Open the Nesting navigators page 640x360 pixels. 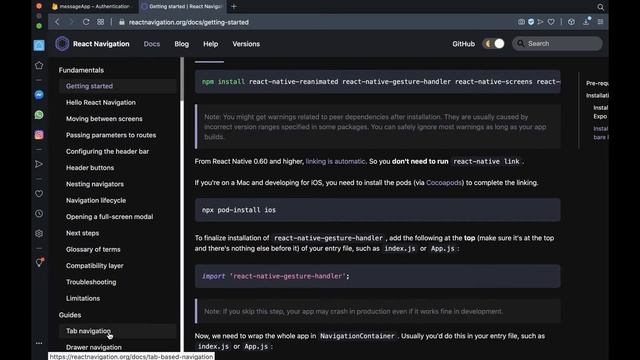tap(95, 184)
